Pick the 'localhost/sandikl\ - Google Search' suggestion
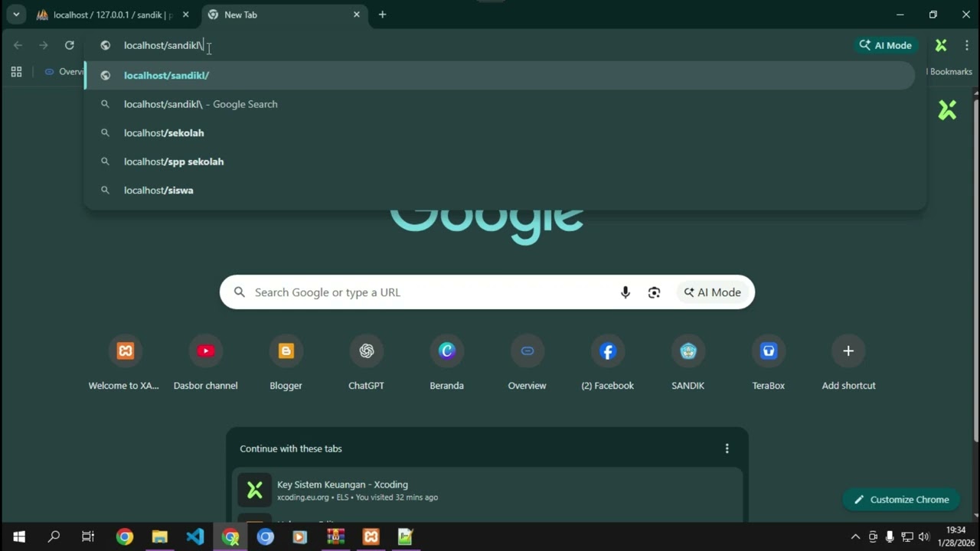Image resolution: width=980 pixels, height=551 pixels. [x=499, y=104]
